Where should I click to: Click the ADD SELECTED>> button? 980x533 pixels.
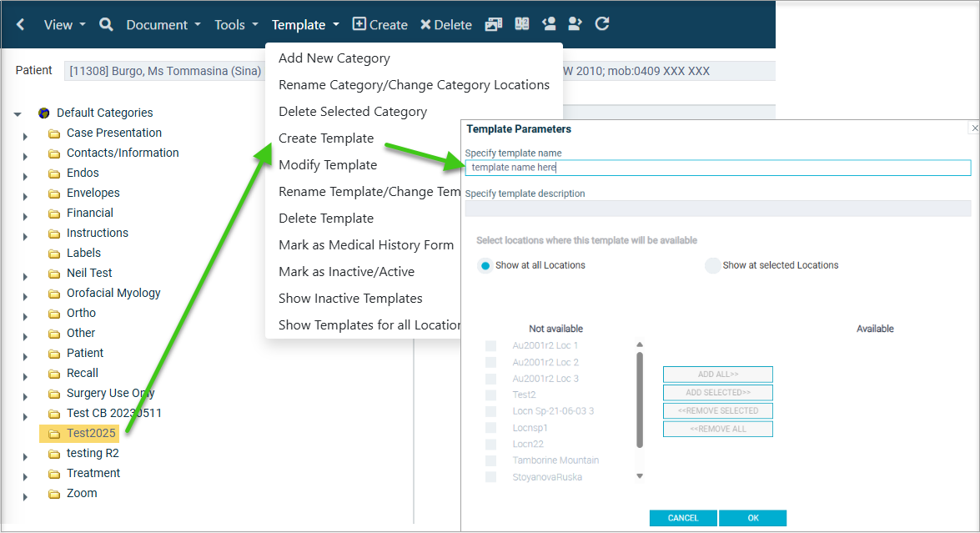pos(717,392)
